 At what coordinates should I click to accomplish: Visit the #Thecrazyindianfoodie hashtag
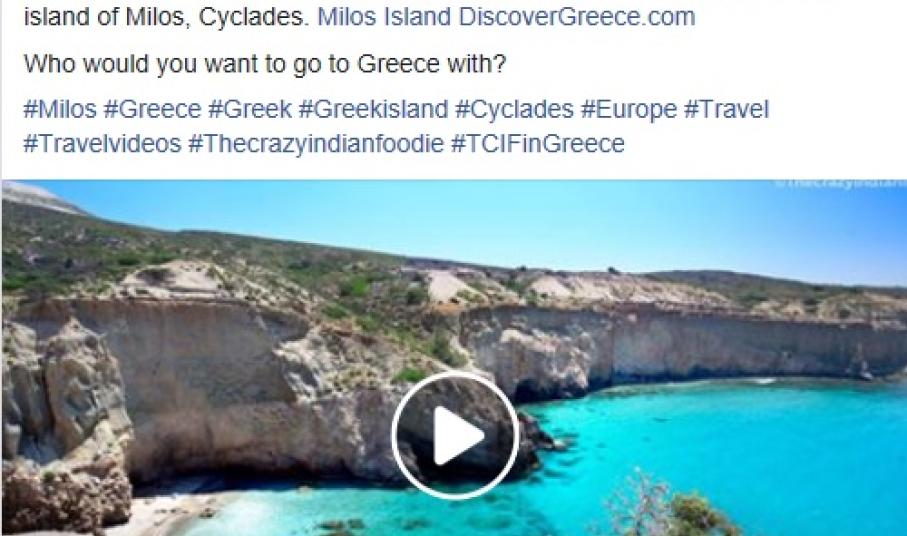[316, 143]
